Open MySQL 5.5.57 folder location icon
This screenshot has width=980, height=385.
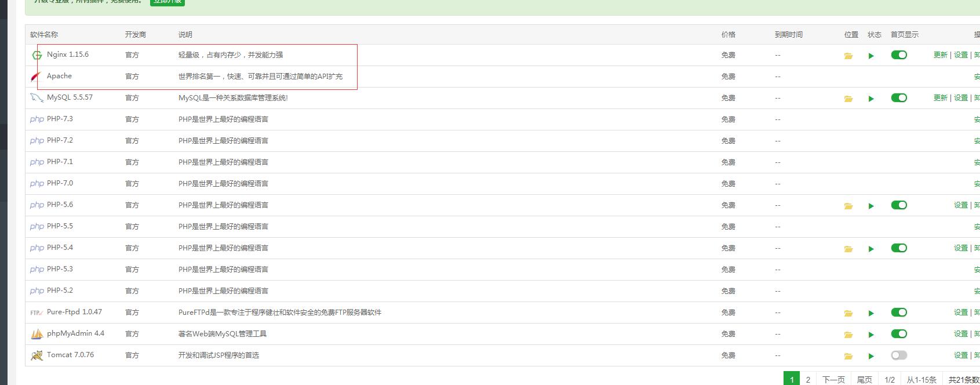(x=848, y=99)
